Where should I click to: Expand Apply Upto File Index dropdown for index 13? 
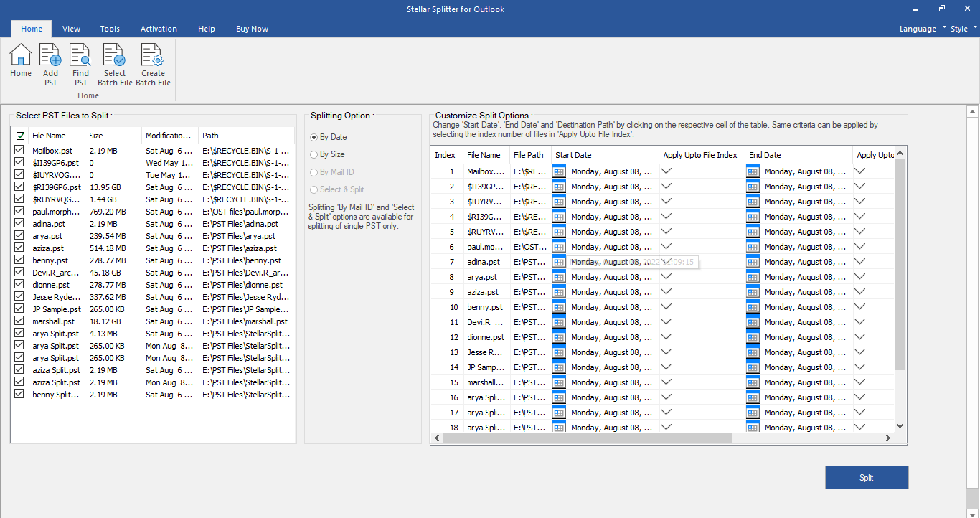[666, 352]
